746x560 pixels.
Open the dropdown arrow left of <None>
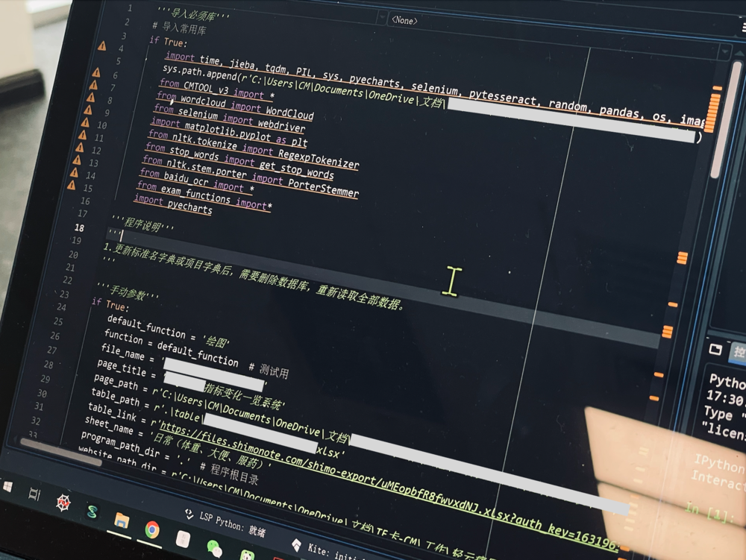pos(380,19)
